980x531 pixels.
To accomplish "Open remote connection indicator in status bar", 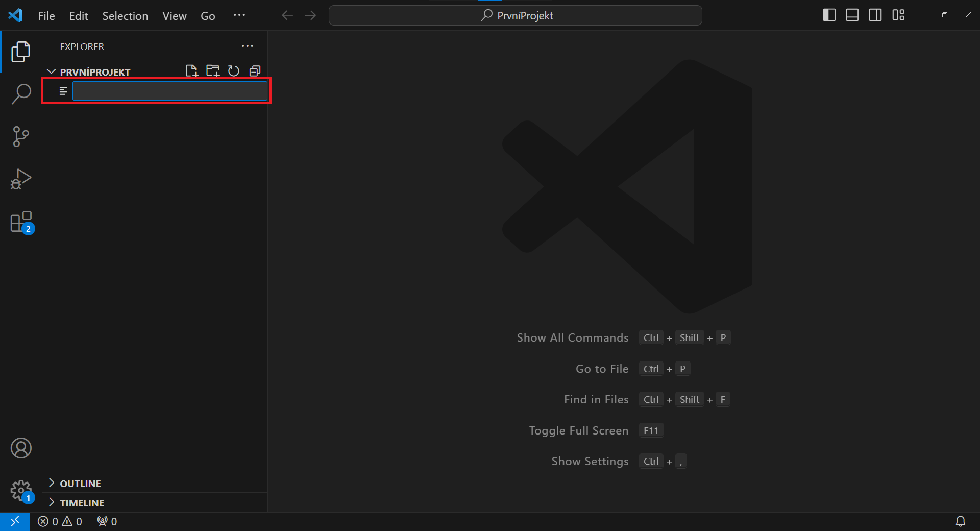I will tap(15, 521).
